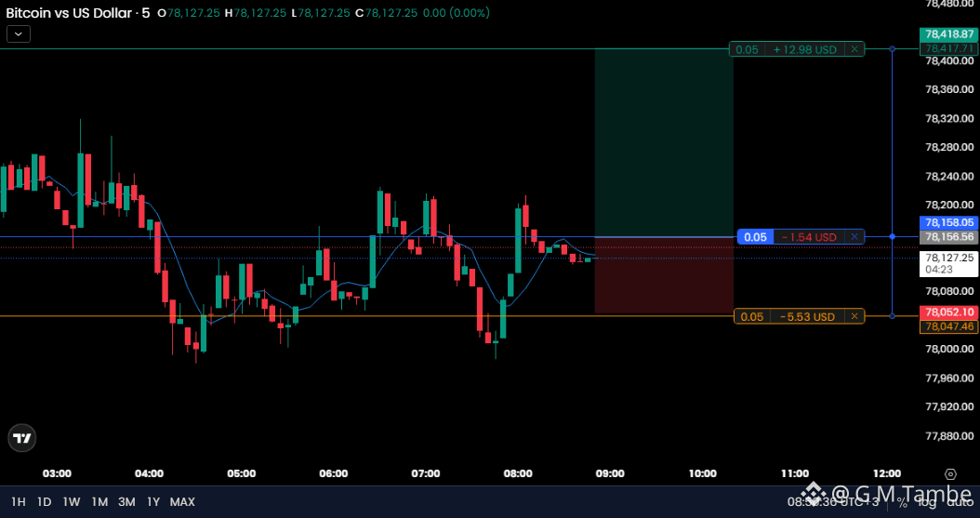Toggle the log scale
Viewport: 980px width, 518px height.
tap(927, 502)
